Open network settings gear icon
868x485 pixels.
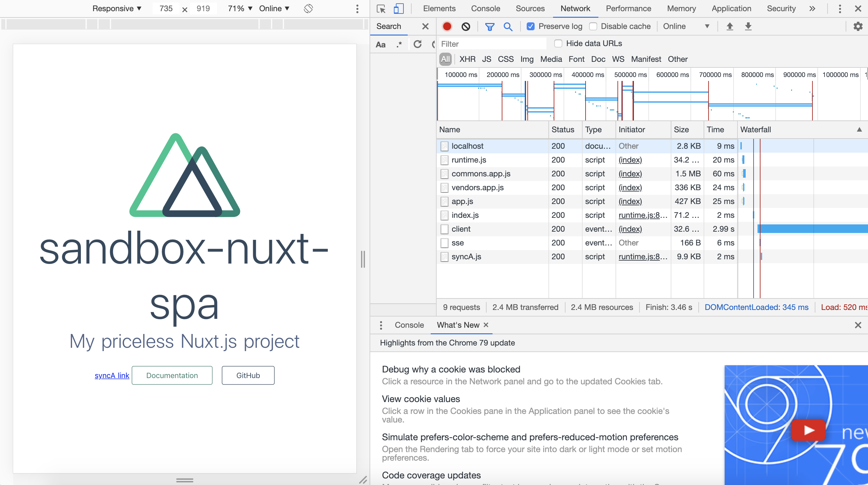[857, 26]
